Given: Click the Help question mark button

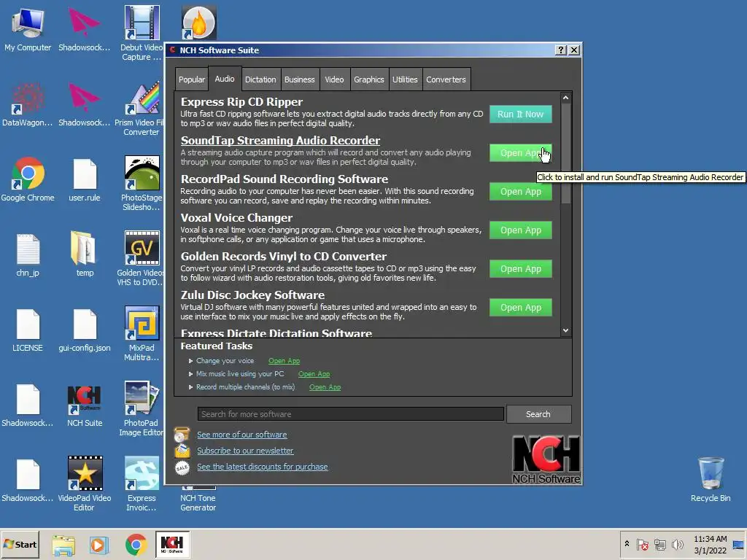Looking at the screenshot, I should pos(561,50).
